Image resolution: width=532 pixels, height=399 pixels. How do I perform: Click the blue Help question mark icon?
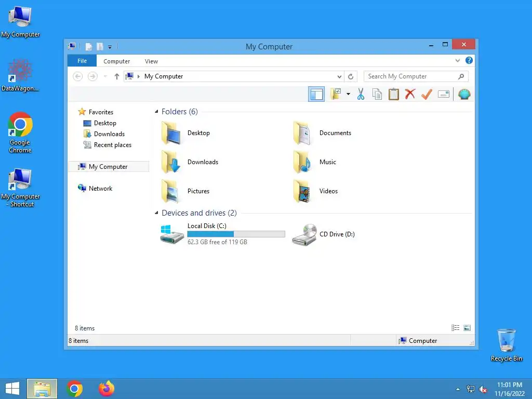click(x=469, y=60)
